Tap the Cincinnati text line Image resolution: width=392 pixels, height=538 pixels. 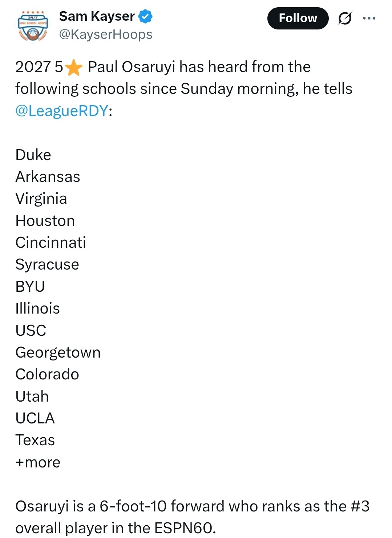[x=50, y=243]
